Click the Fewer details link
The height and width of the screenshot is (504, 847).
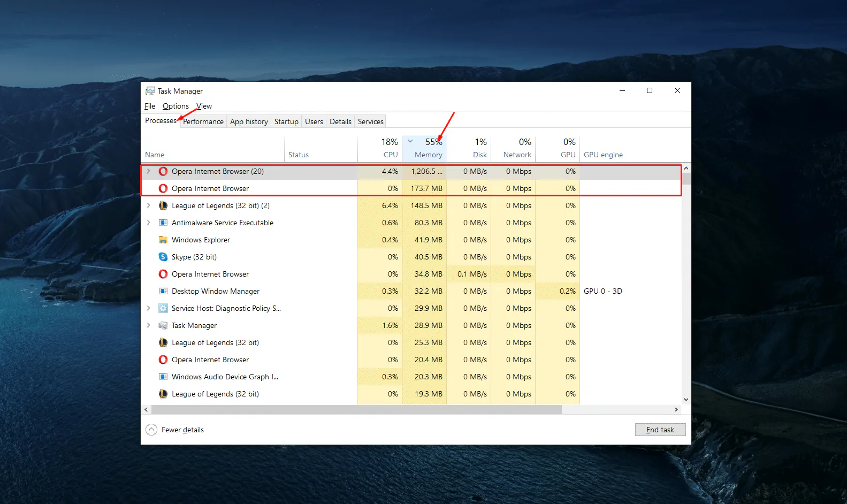(182, 430)
